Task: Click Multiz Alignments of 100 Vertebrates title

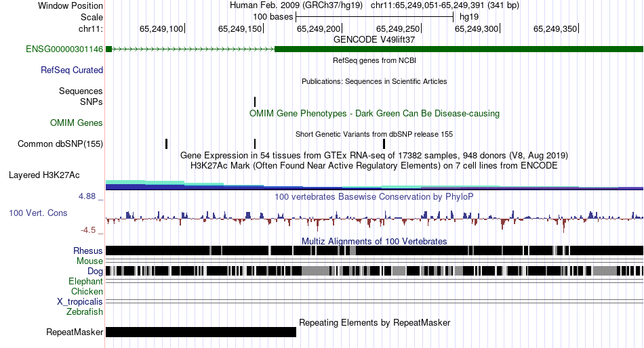Action: point(374,241)
